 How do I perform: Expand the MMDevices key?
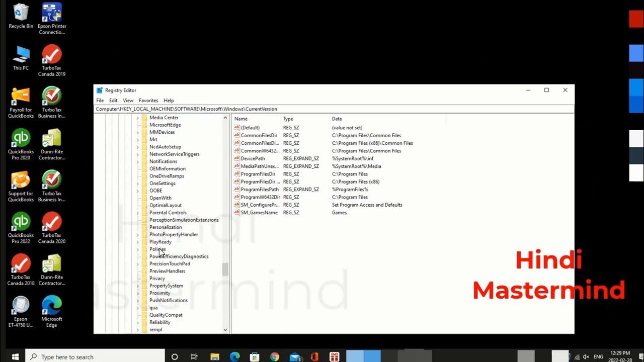coord(137,132)
